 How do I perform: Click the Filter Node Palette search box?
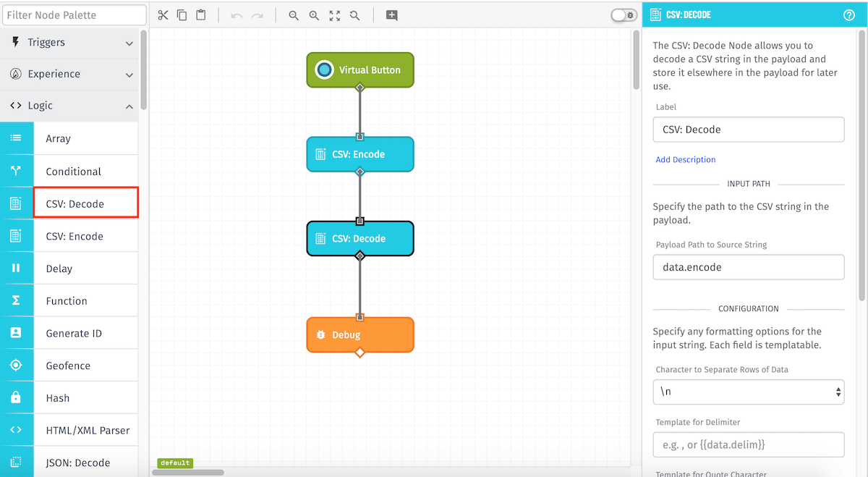74,14
